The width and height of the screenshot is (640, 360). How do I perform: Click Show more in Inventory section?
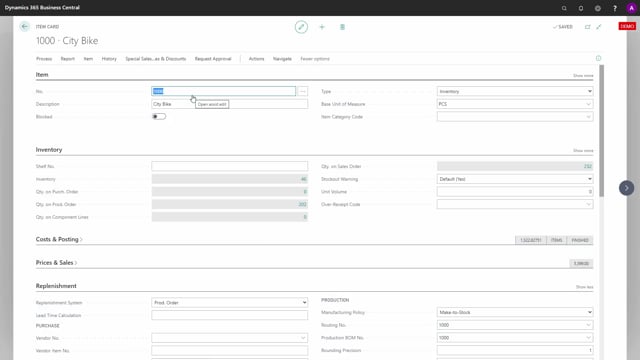click(583, 151)
